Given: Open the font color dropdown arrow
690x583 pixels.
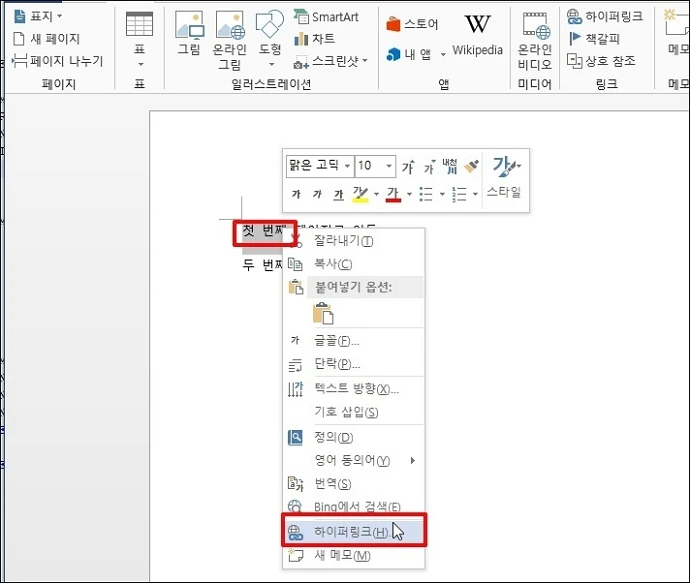Looking at the screenshot, I should [x=409, y=194].
